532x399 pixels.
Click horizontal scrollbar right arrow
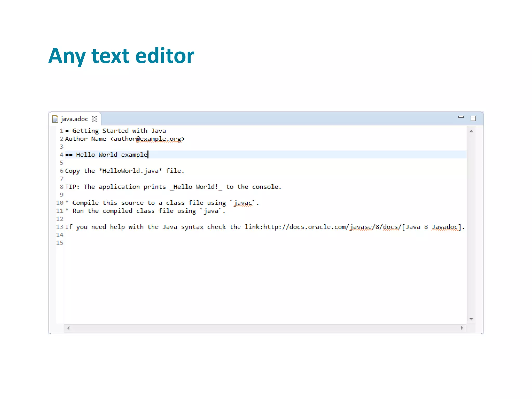pos(462,328)
